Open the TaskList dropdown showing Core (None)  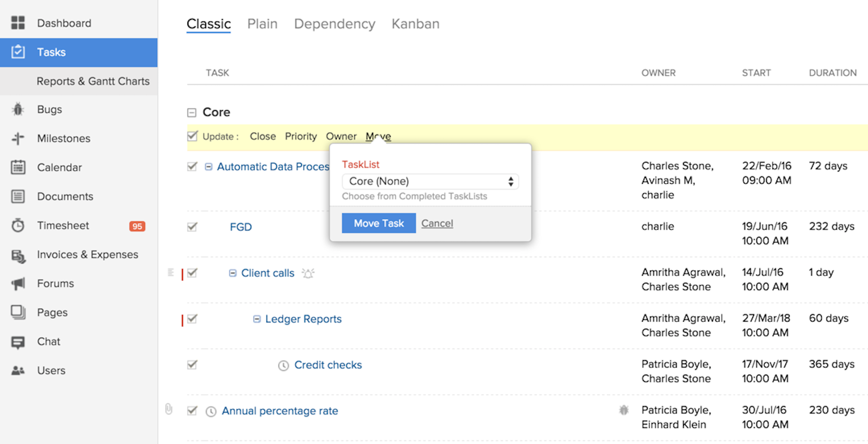430,181
